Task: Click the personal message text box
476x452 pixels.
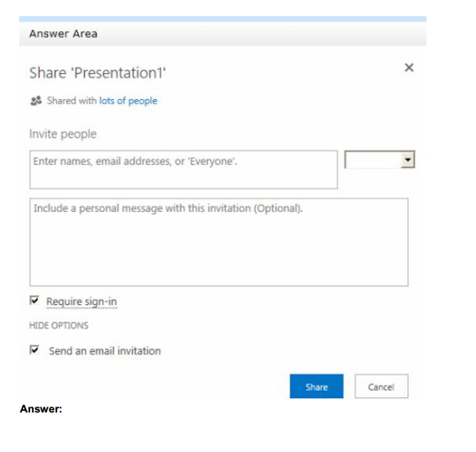Action: [x=219, y=242]
